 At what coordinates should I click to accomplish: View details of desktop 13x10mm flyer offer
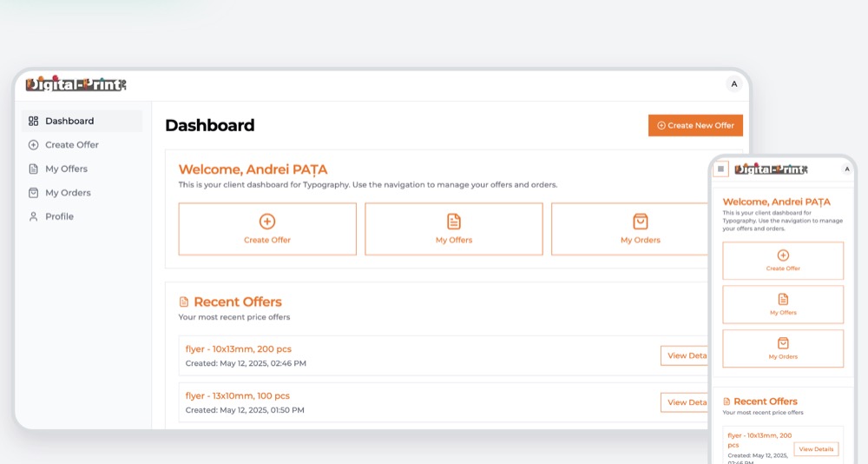pyautogui.click(x=684, y=402)
